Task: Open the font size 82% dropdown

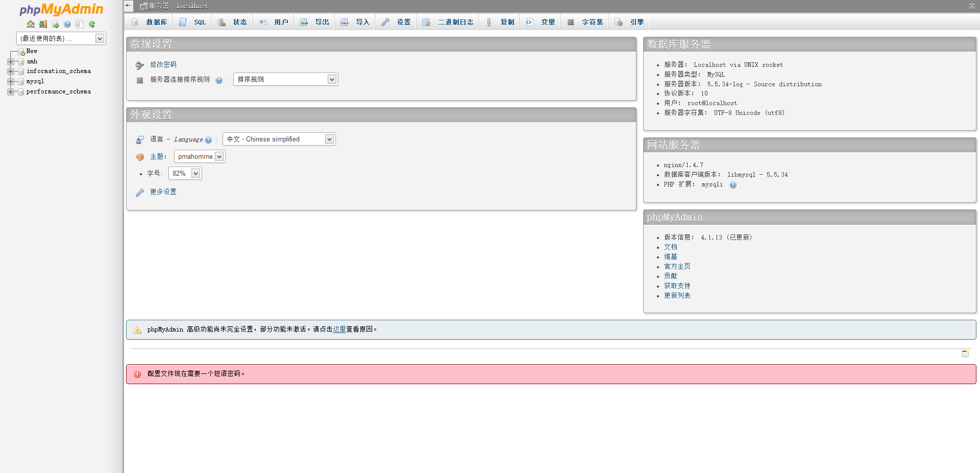Action: tap(185, 173)
